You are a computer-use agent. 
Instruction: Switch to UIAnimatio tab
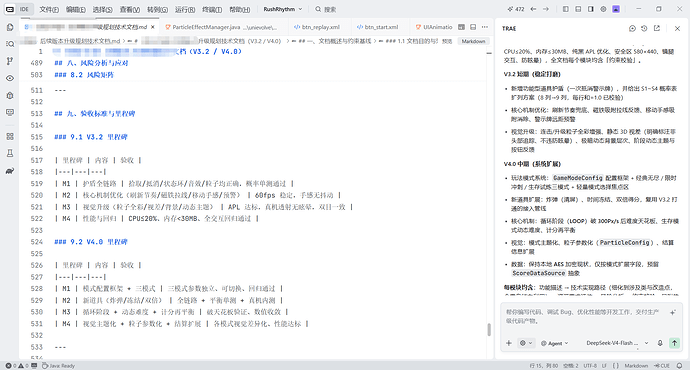[x=434, y=27]
